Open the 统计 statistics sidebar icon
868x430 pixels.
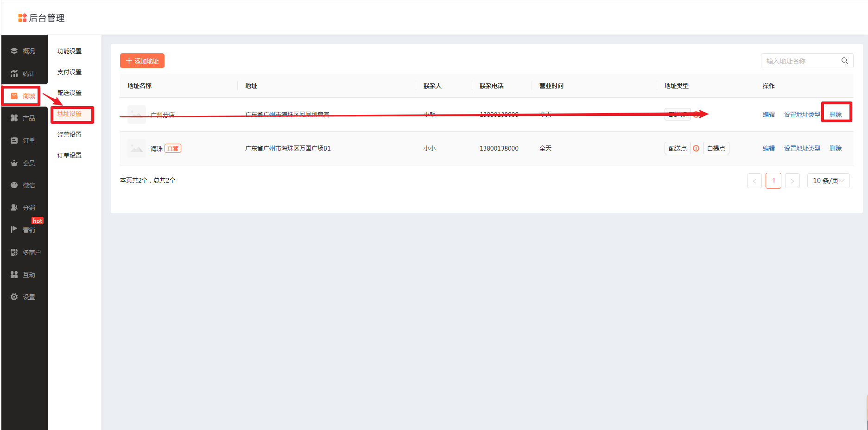coord(14,74)
